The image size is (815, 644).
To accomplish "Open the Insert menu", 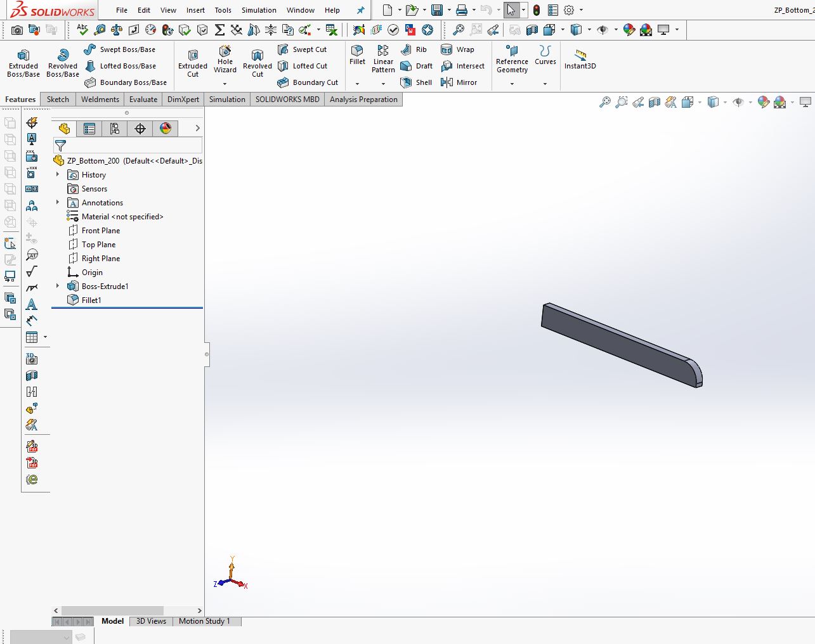I will pyautogui.click(x=195, y=10).
